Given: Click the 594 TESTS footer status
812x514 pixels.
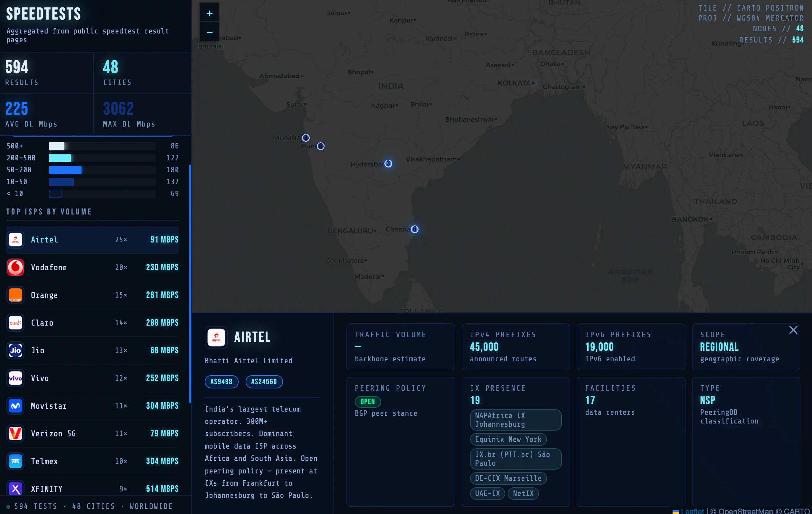Looking at the screenshot, I should coord(90,506).
